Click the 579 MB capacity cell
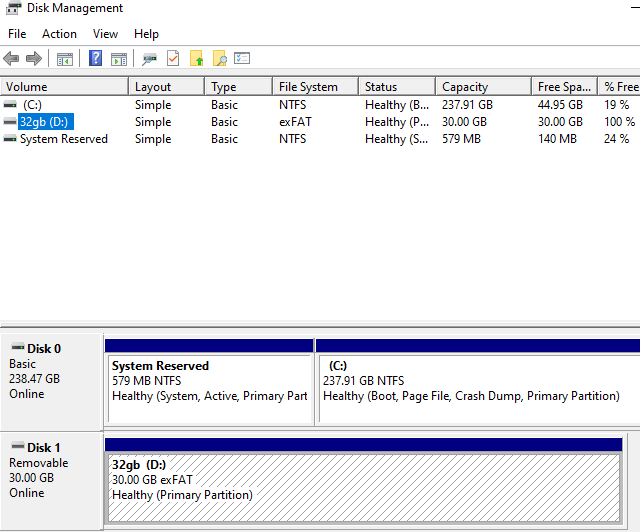 pos(461,139)
